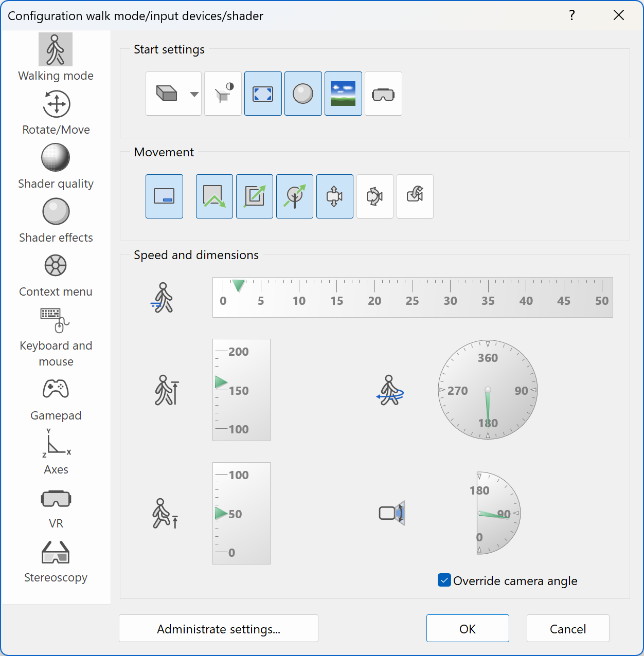
Task: Uncheck Override camera angle checkbox
Action: (x=444, y=580)
